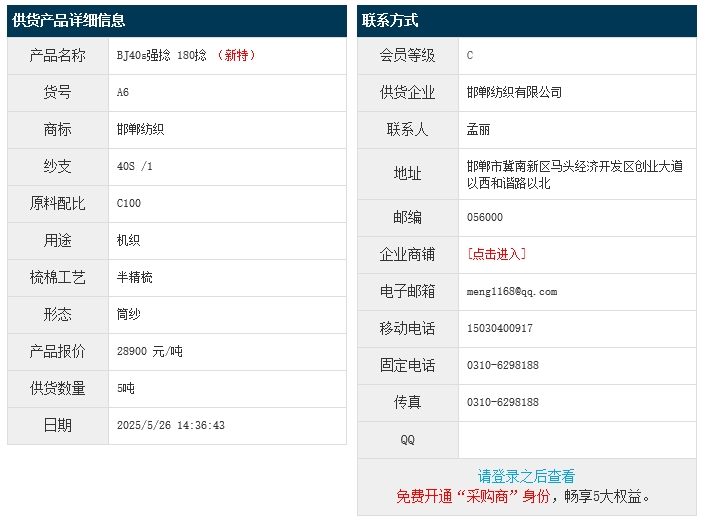Click the supplier name 邯郸纺织有限公司
Viewport: 703px width, 524px height.
tap(514, 92)
